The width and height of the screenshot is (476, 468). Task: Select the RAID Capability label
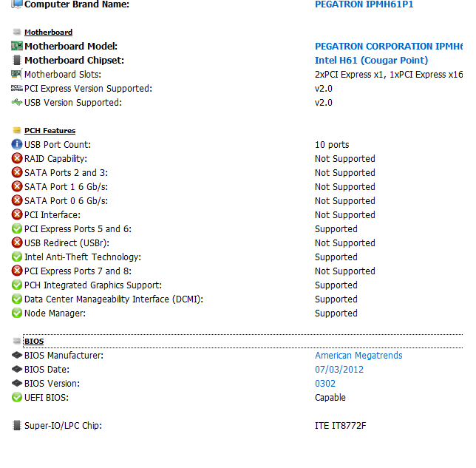pyautogui.click(x=55, y=159)
